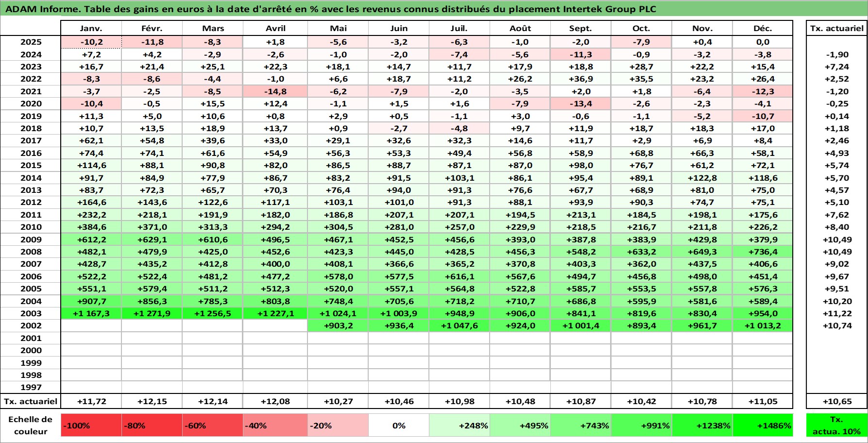This screenshot has height=443, width=868.
Task: Select the 2025 year row label
Action: point(30,42)
